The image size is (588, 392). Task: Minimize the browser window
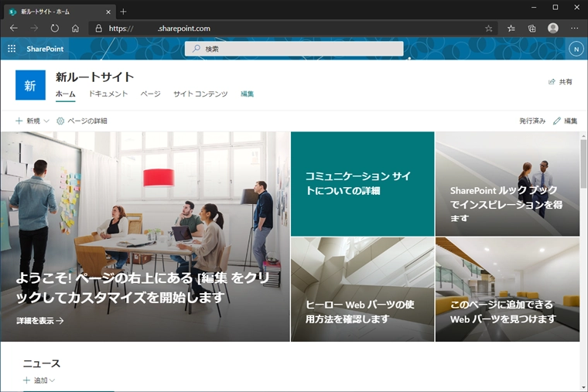[534, 7]
